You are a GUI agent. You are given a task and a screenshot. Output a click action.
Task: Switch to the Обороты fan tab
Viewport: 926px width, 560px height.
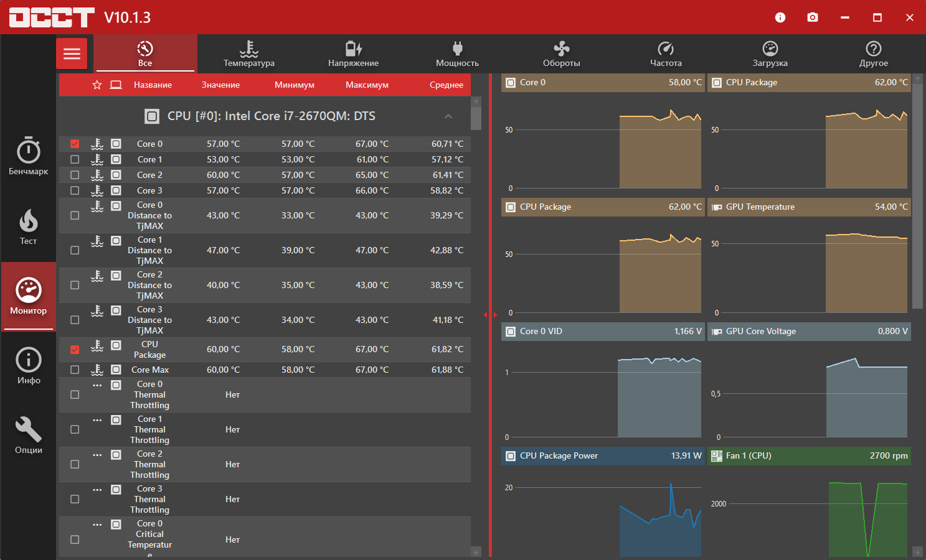tap(562, 54)
